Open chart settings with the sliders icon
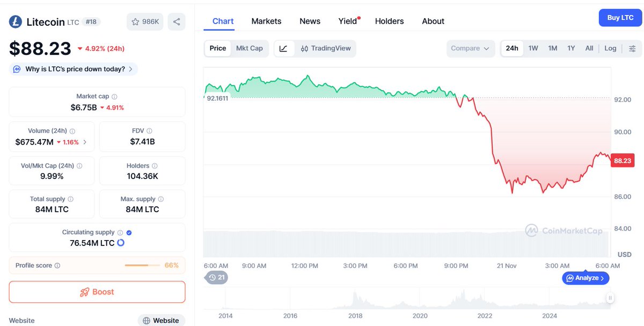This screenshot has width=644, height=326. tap(632, 48)
